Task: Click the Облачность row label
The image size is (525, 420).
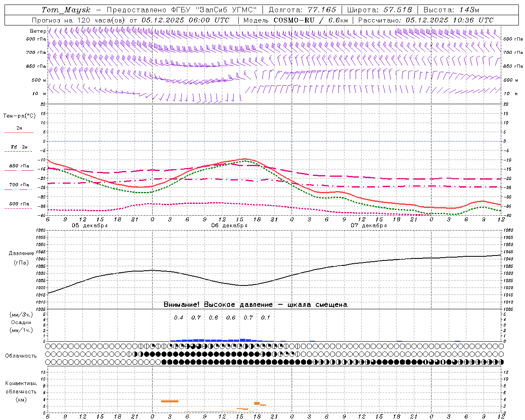Action: coord(21,356)
